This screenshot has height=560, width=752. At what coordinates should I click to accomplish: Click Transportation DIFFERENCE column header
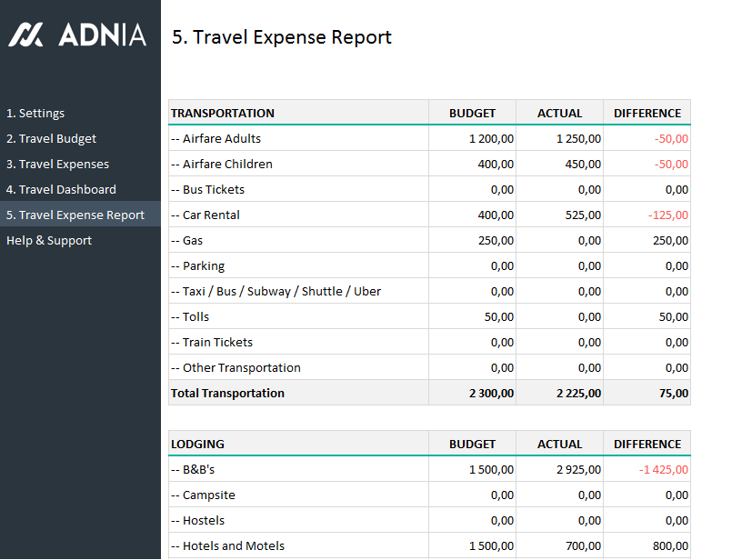[647, 114]
